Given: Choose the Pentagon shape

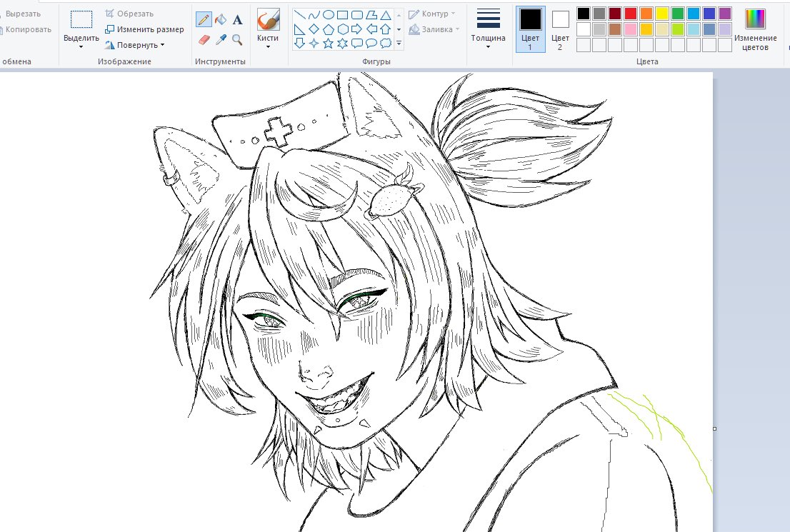Looking at the screenshot, I should [328, 29].
